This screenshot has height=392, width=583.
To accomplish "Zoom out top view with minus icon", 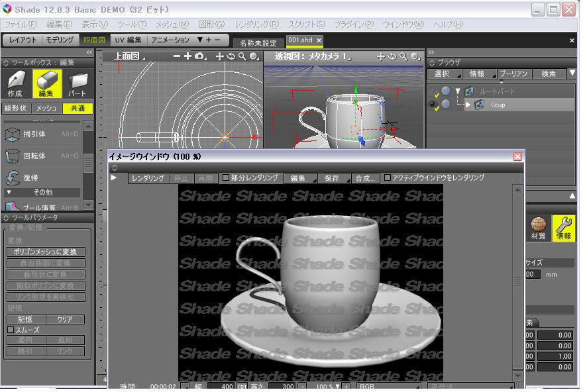I will point(177,56).
